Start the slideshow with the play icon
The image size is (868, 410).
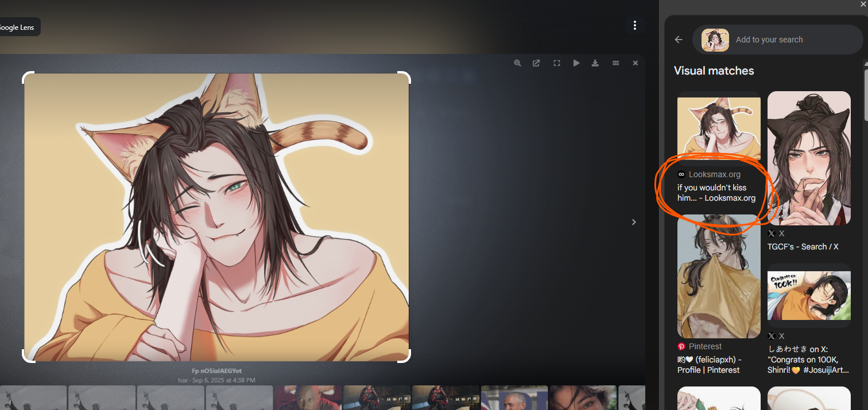click(x=576, y=63)
